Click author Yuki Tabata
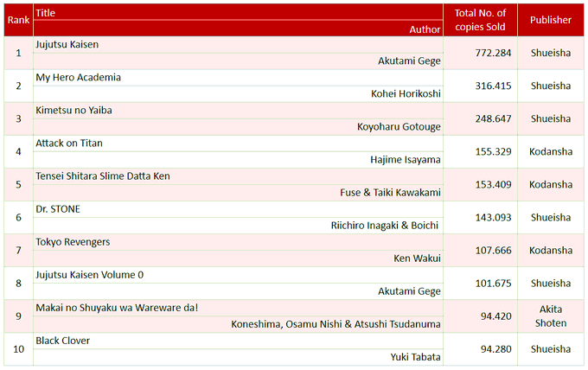The width and height of the screenshot is (588, 370). (416, 357)
